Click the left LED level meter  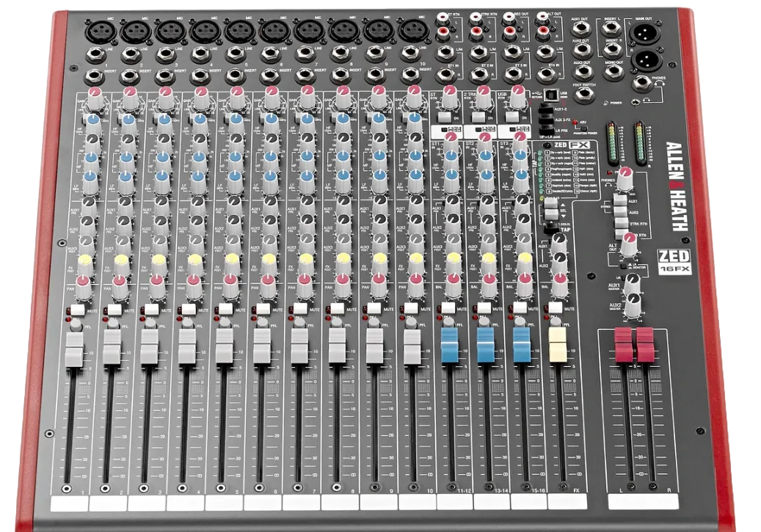pos(613,145)
